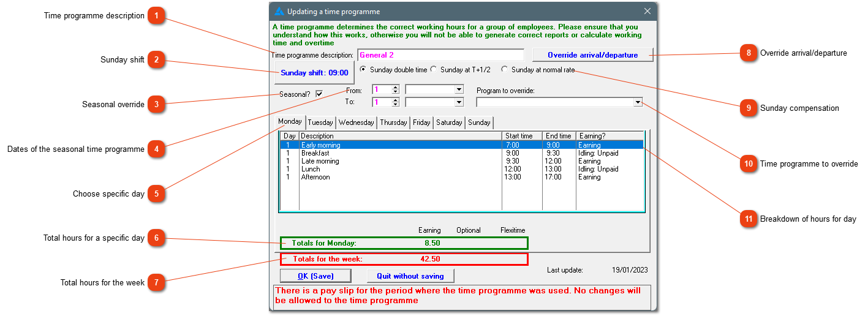Click the Totals for the week value 42.50
This screenshot has height=316, width=868.
430,259
